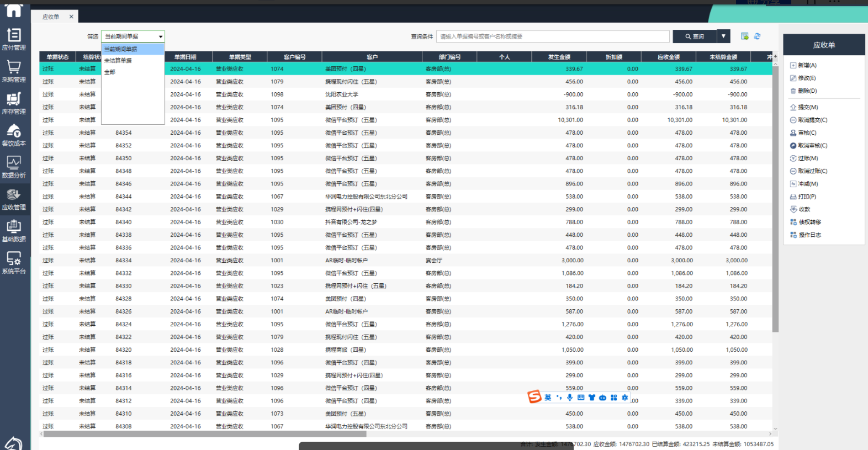Click the export table icon

tap(744, 36)
